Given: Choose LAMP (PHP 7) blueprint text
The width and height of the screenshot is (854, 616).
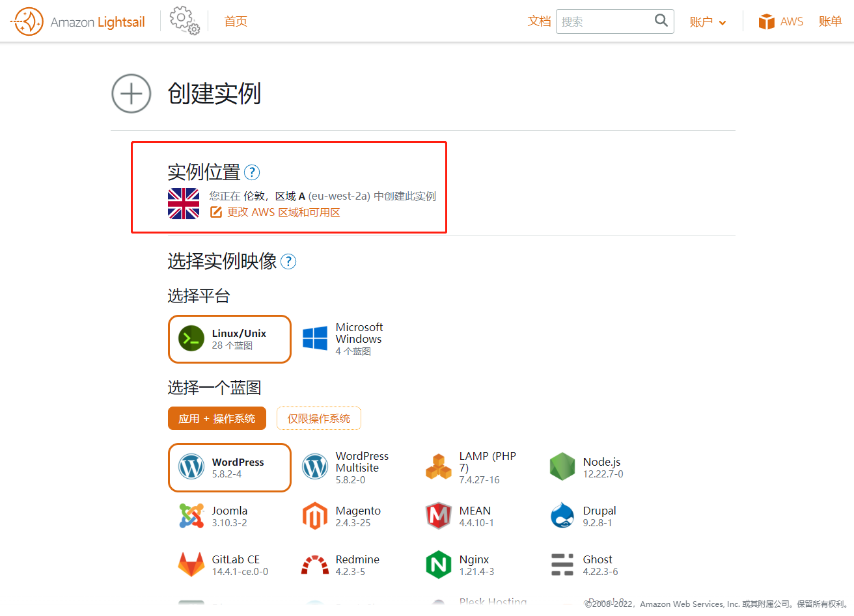Looking at the screenshot, I should pos(488,468).
